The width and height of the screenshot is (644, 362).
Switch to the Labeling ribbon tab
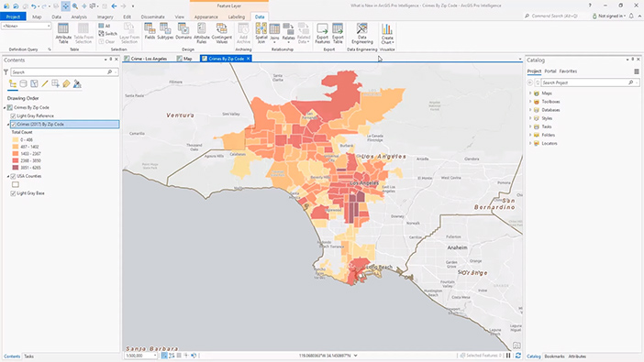click(237, 16)
